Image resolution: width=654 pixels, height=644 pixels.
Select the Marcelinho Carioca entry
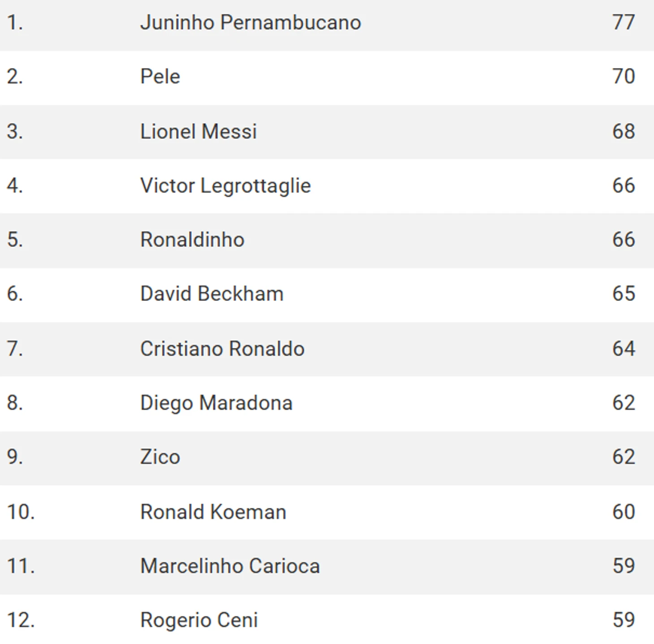coord(230,566)
